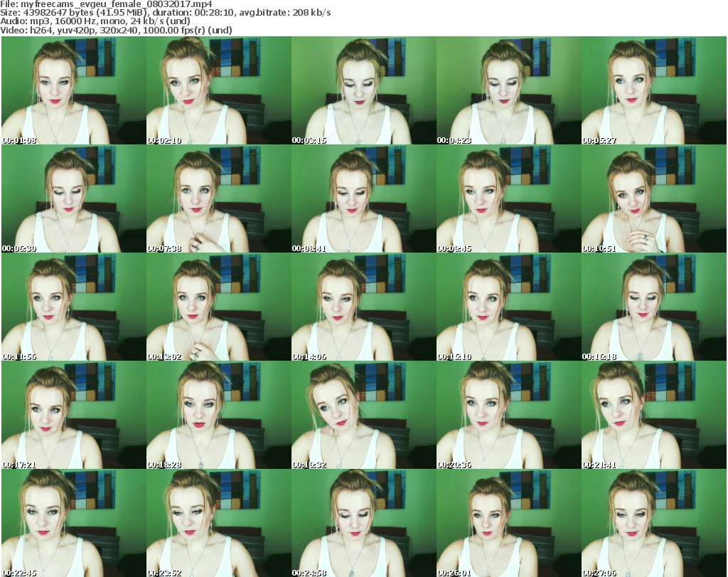Pick the preview frame marked 00:14:06
This screenshot has width=728, height=577.
click(x=363, y=307)
